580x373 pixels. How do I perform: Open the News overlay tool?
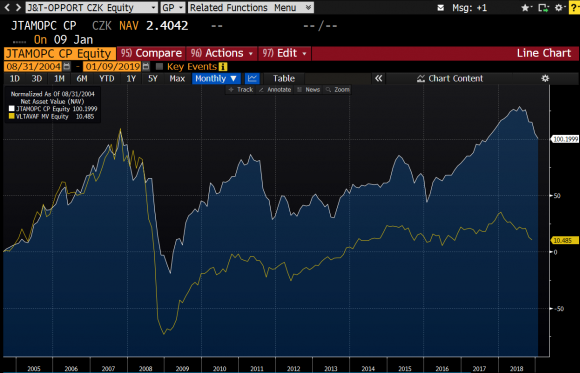308,90
